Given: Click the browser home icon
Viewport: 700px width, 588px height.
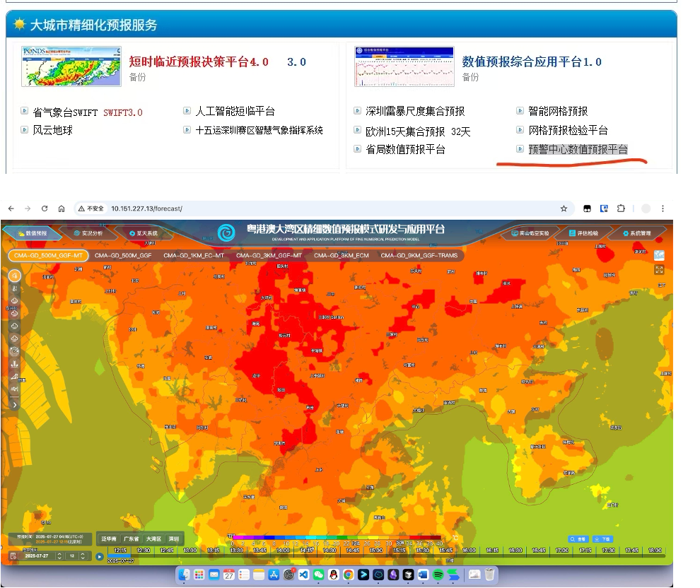Looking at the screenshot, I should point(62,209).
